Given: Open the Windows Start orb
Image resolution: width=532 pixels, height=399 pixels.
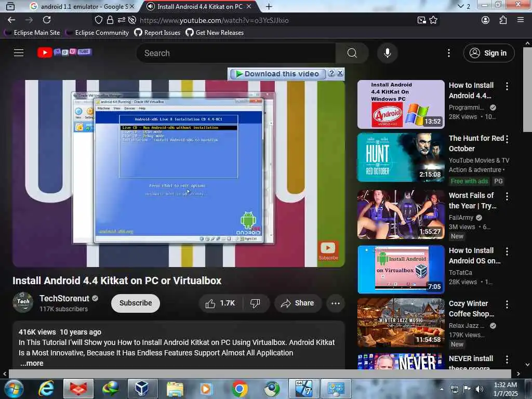Looking at the screenshot, I should pyautogui.click(x=13, y=389).
